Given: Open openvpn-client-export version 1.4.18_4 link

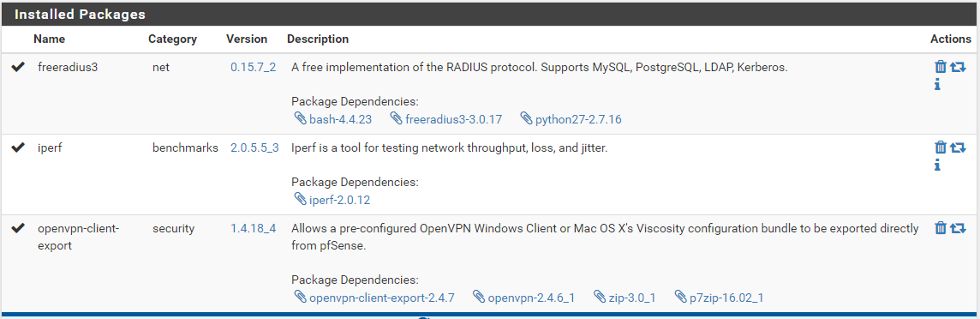Looking at the screenshot, I should click(x=253, y=229).
